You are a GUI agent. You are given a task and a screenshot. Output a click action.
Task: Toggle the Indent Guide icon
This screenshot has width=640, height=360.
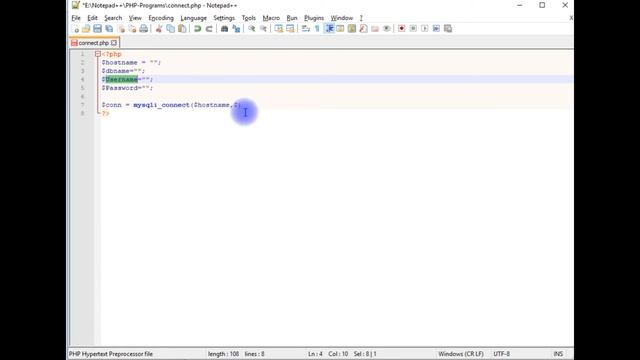(329, 29)
